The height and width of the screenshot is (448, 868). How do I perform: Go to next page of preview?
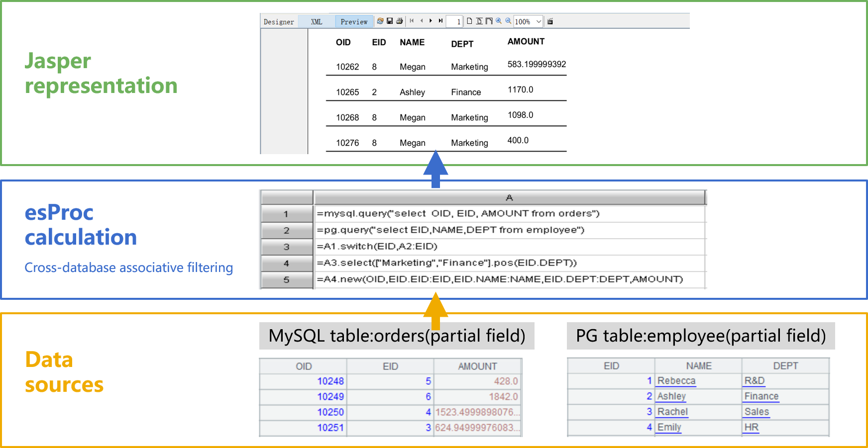(x=431, y=21)
